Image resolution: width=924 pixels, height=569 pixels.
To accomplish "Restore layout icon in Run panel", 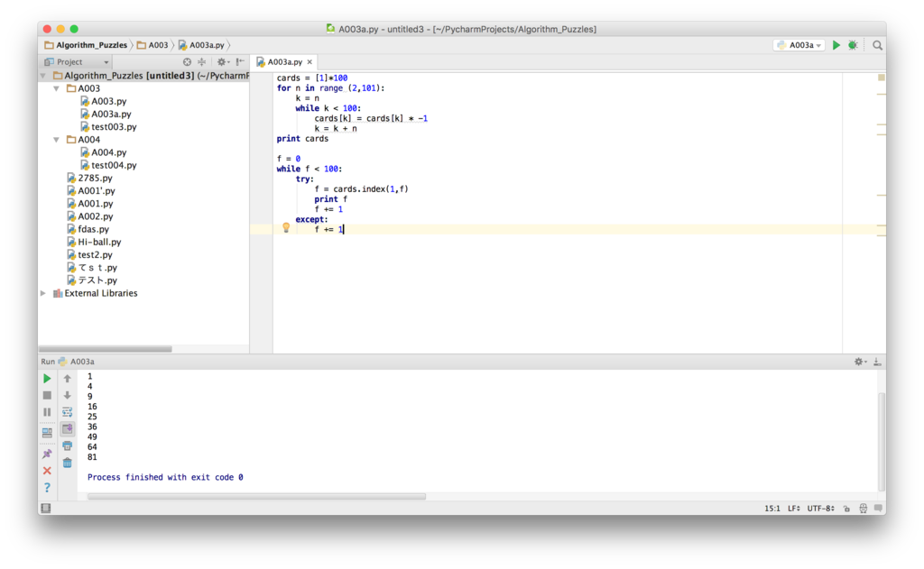I will click(47, 433).
